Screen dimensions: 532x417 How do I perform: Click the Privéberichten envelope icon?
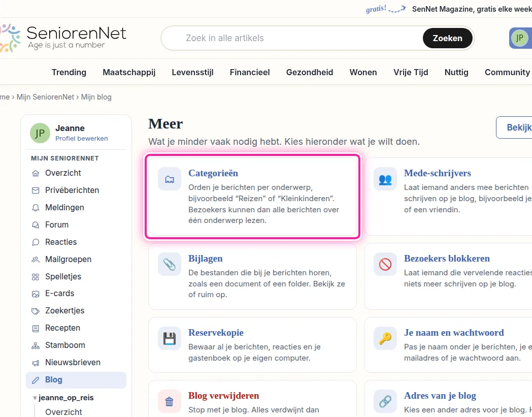36,190
